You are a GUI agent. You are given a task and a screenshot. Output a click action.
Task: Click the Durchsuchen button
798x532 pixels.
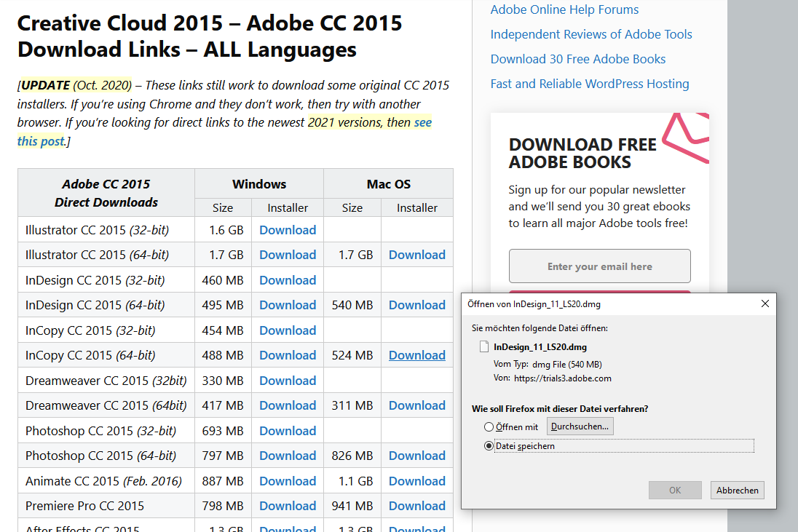pos(580,426)
